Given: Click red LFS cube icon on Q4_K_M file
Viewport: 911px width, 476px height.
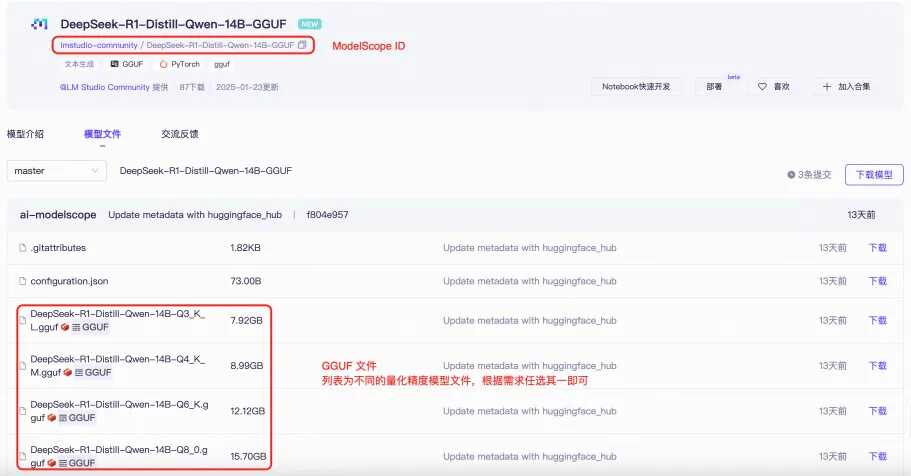Looking at the screenshot, I should click(67, 373).
